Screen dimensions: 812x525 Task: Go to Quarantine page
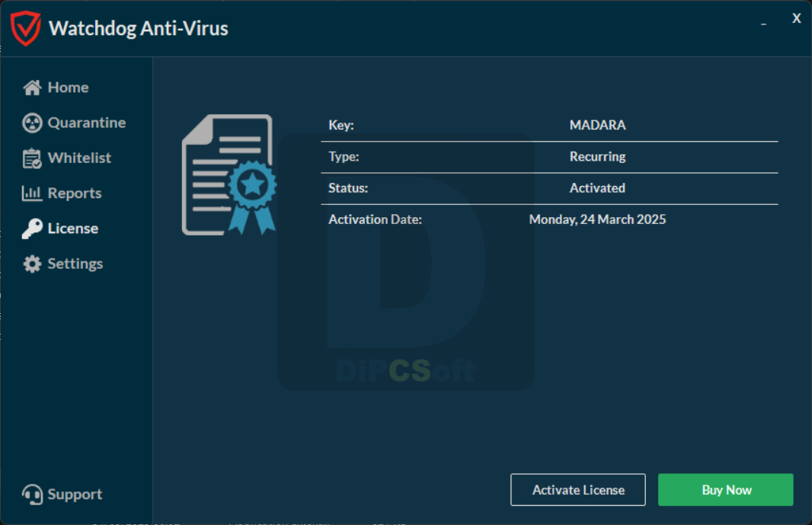(87, 123)
